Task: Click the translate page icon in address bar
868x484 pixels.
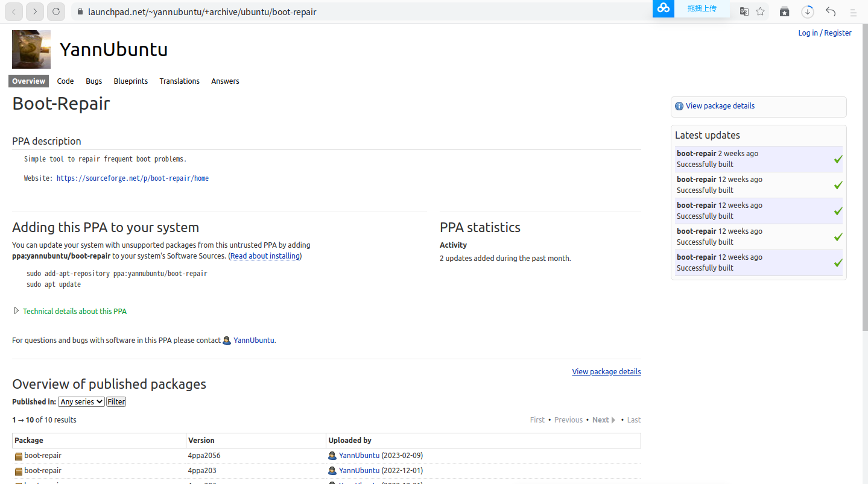Action: pos(744,11)
